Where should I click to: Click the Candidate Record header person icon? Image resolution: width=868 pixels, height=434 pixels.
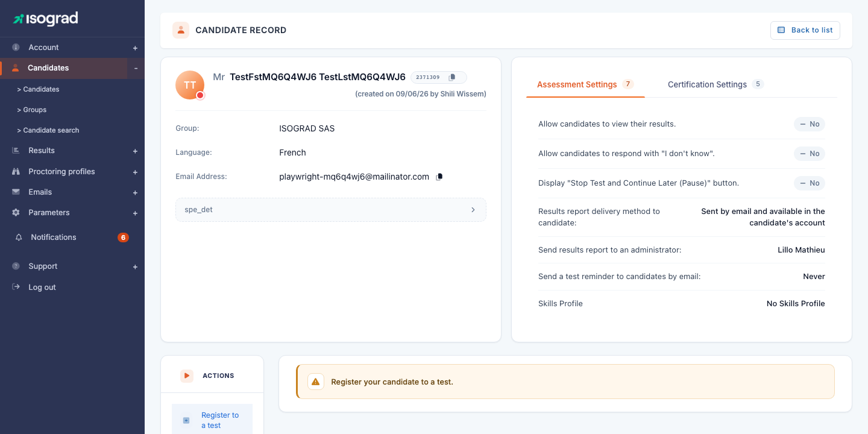click(181, 30)
